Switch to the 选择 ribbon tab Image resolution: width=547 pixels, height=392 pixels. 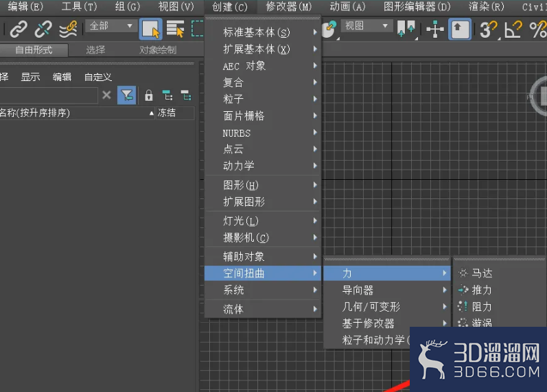pyautogui.click(x=95, y=50)
